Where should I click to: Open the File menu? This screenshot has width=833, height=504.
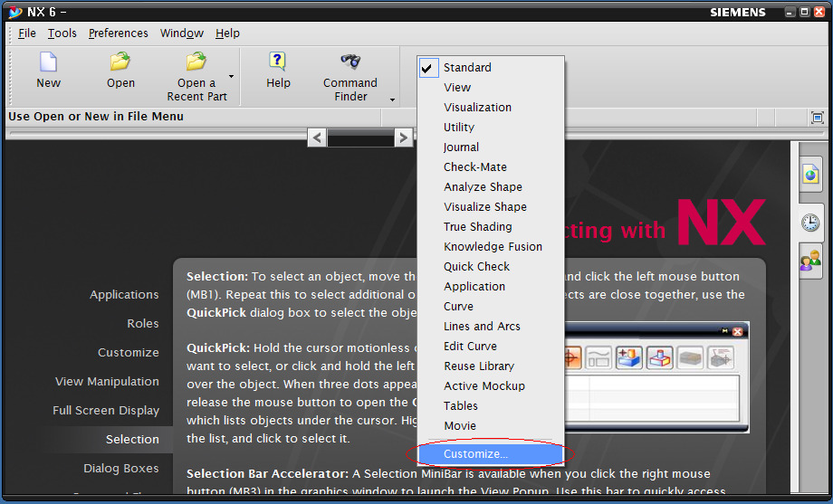[x=27, y=33]
